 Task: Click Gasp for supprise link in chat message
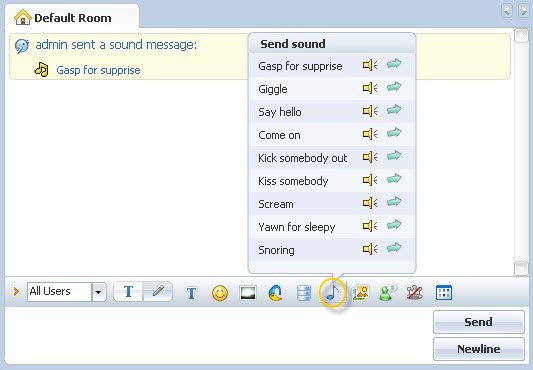(98, 70)
